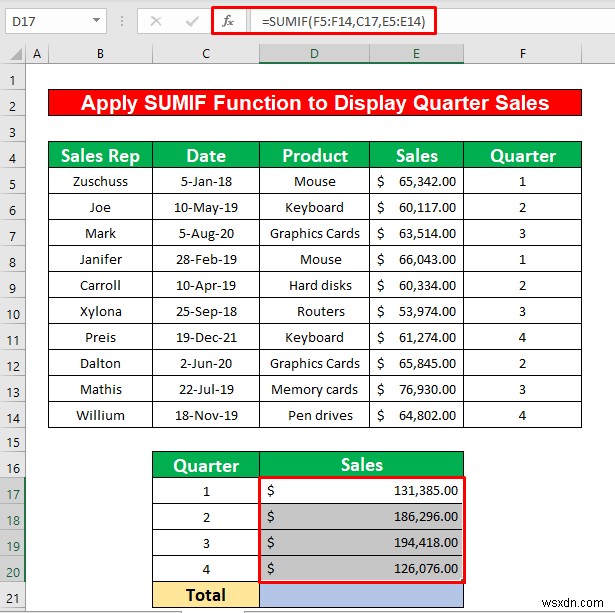Click the 19-Dec-21 date cell
The height and width of the screenshot is (613, 615).
tap(206, 337)
